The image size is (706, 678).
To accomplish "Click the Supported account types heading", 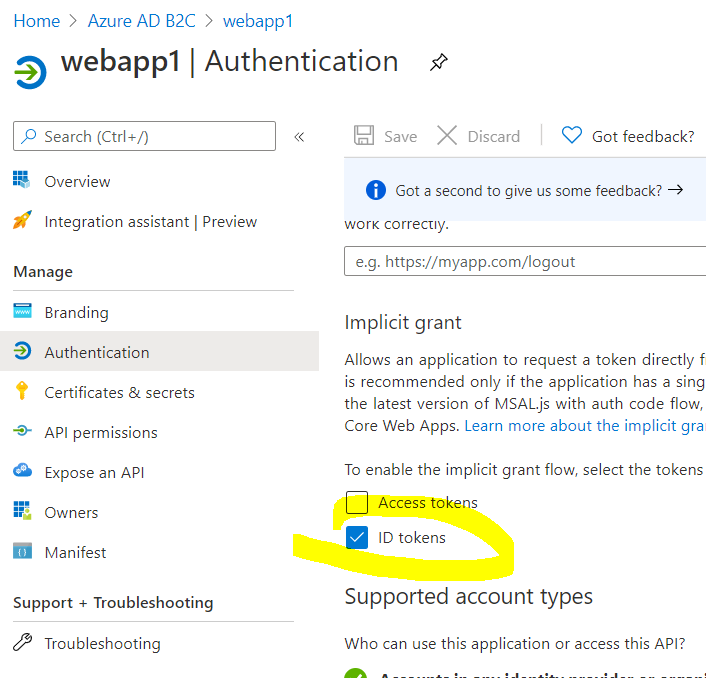I will 469,597.
